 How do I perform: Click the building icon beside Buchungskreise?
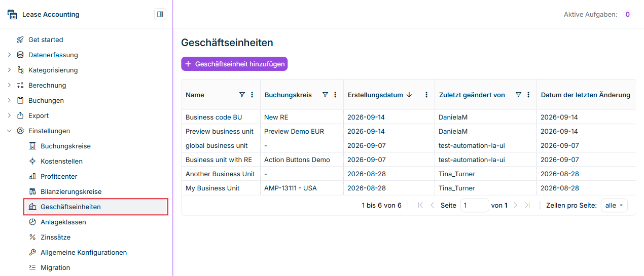click(32, 146)
